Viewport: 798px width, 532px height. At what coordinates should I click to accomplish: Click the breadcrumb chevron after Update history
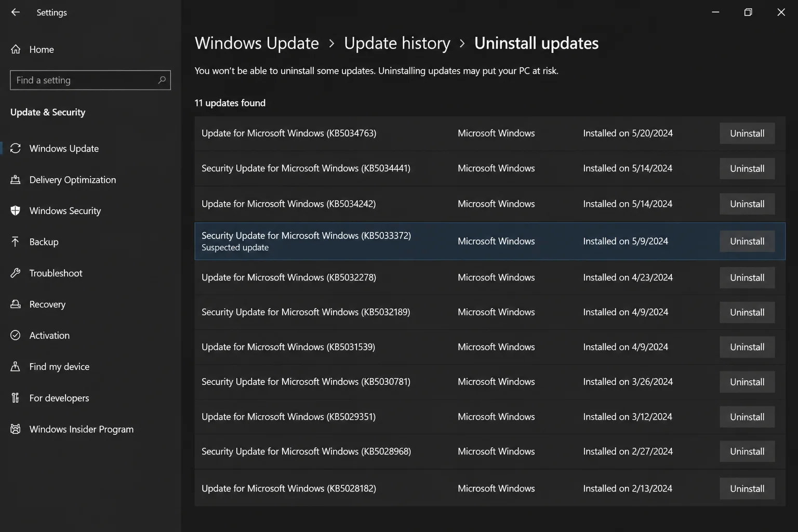pyautogui.click(x=462, y=44)
